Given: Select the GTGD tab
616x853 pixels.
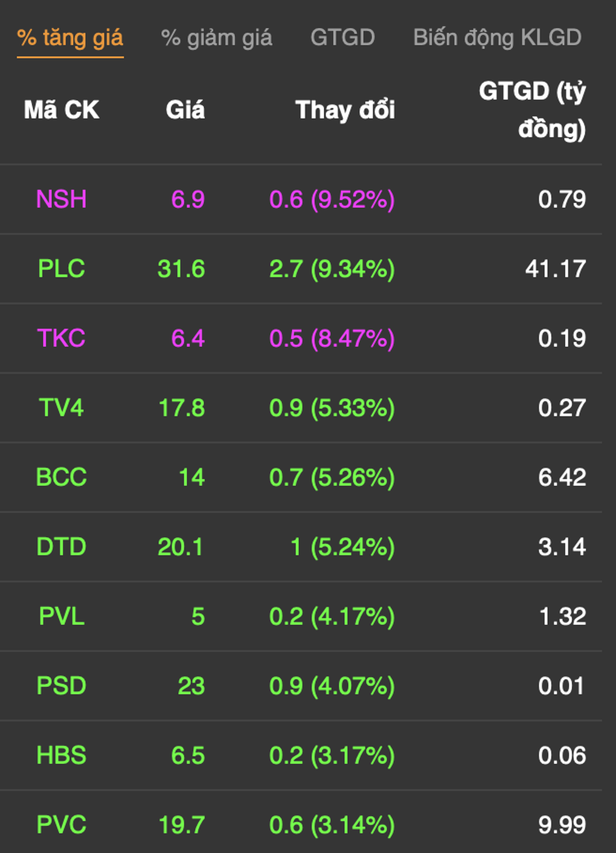Looking at the screenshot, I should 342,37.
